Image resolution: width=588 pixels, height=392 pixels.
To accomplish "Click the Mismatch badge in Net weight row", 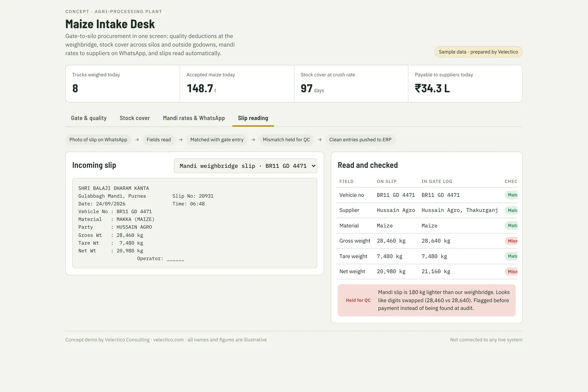I will (511, 271).
